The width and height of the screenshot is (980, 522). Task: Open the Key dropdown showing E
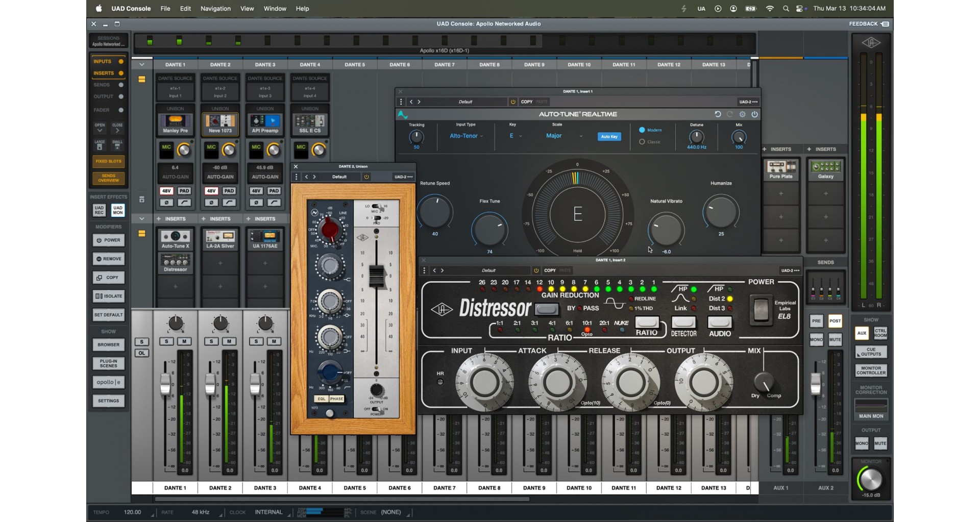click(x=516, y=136)
